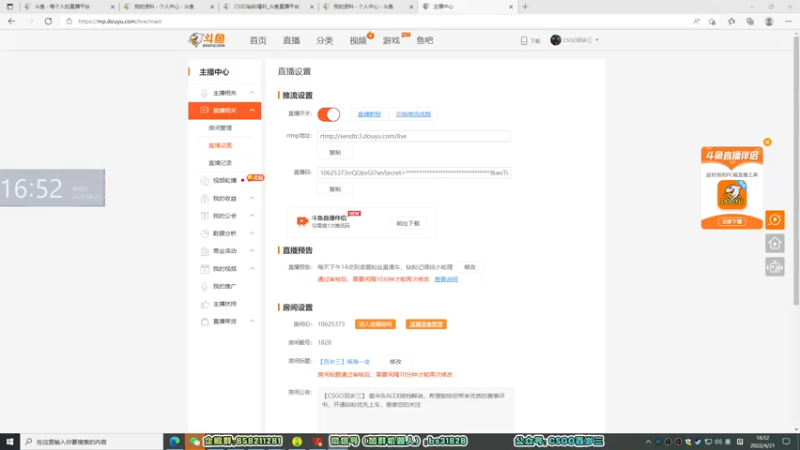Click the 视频轮播 sidebar icon
The image size is (800, 450).
pyautogui.click(x=205, y=181)
